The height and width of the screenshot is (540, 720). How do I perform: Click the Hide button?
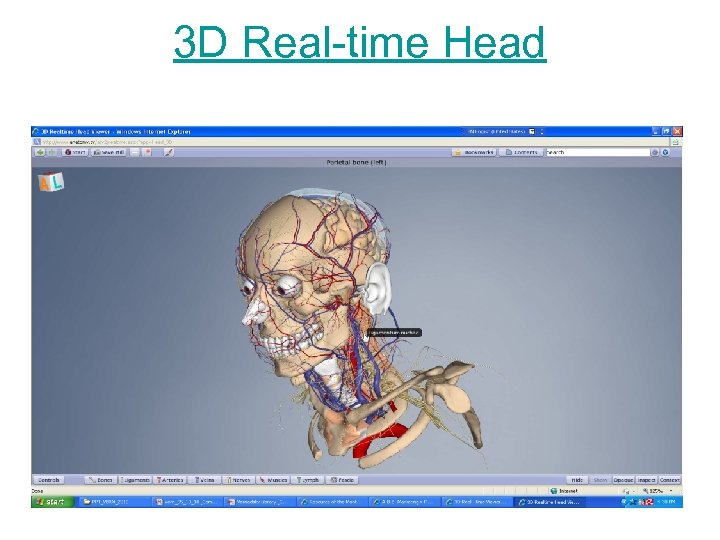577,480
